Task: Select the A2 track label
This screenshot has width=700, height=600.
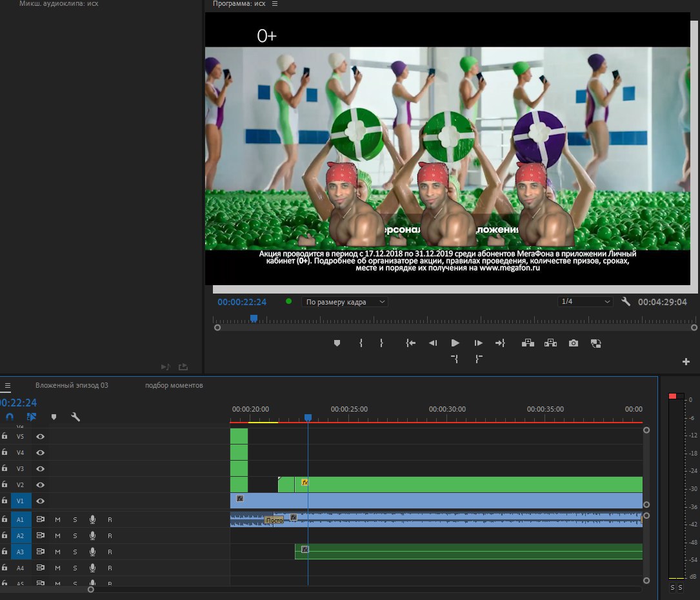Action: (20, 535)
